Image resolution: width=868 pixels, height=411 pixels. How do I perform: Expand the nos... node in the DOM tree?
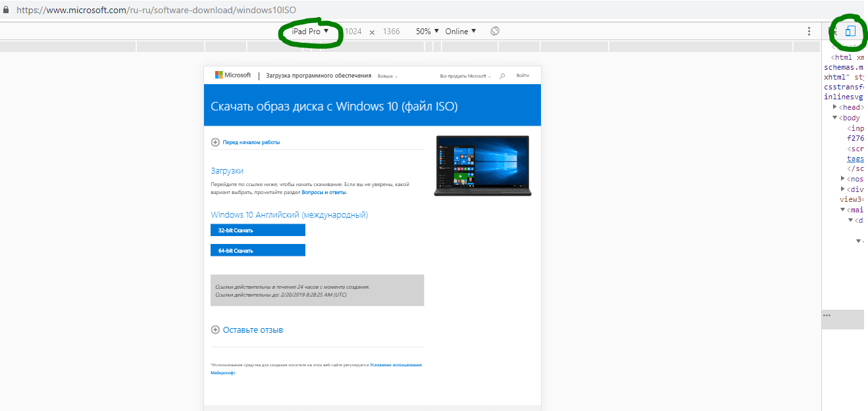(843, 178)
